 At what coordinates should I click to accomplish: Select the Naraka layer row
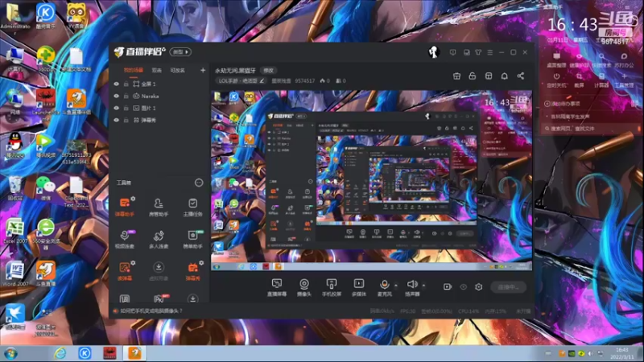point(159,96)
